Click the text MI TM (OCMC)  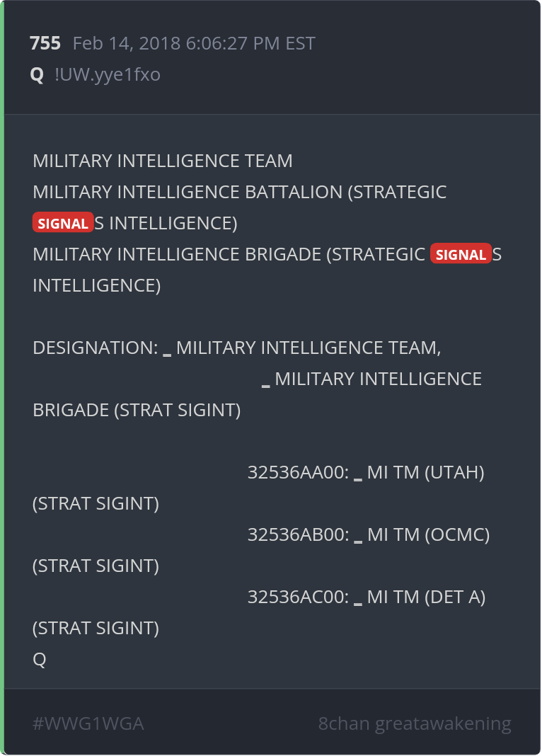(428, 534)
